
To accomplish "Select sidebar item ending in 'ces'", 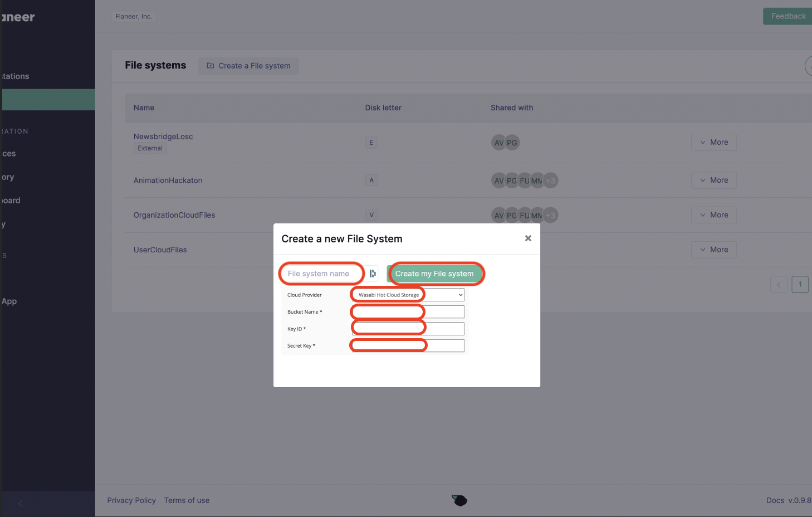I will coord(9,154).
